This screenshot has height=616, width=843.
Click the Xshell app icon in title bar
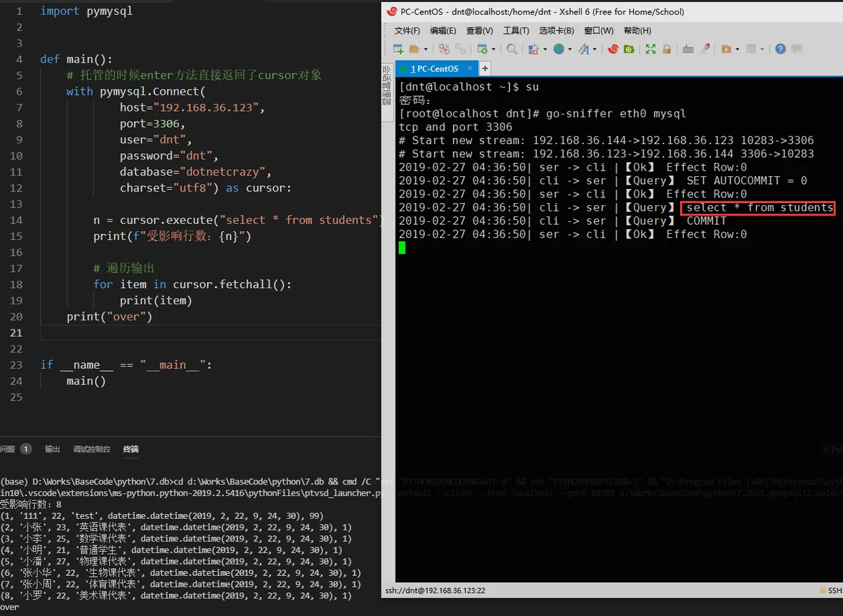click(392, 11)
